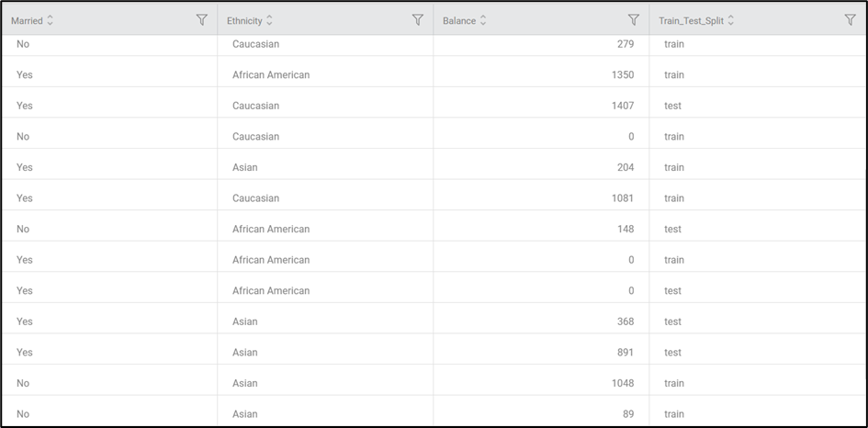Open the Ethnicity column filter icon

418,20
